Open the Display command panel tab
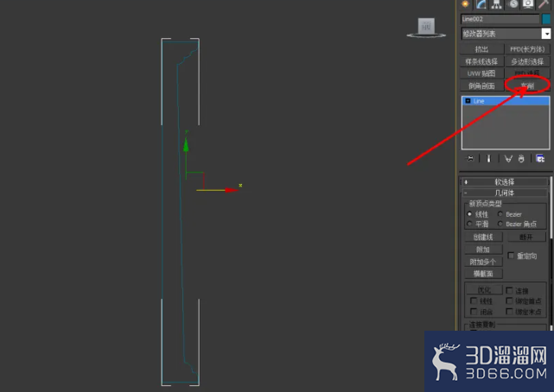 coord(528,3)
